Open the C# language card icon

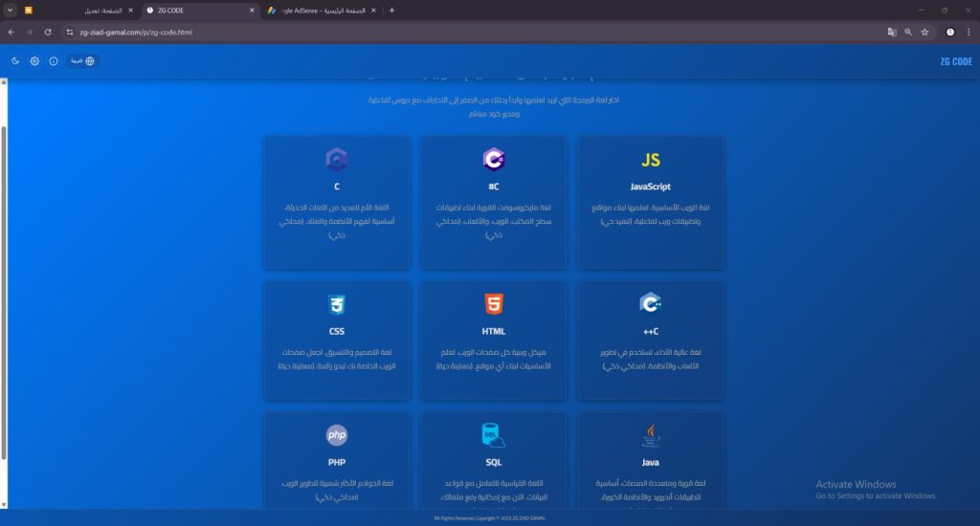click(493, 160)
